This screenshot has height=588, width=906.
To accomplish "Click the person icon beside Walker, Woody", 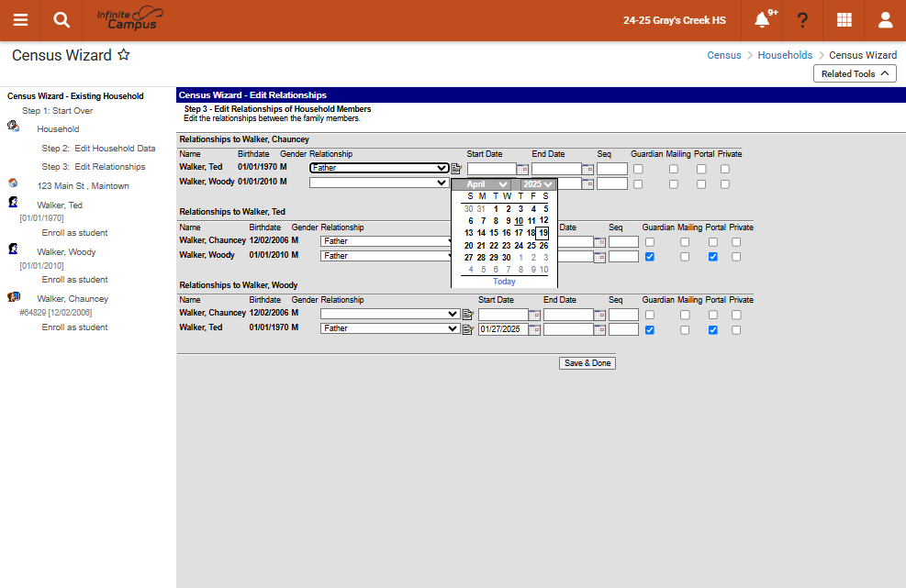I will (13, 249).
